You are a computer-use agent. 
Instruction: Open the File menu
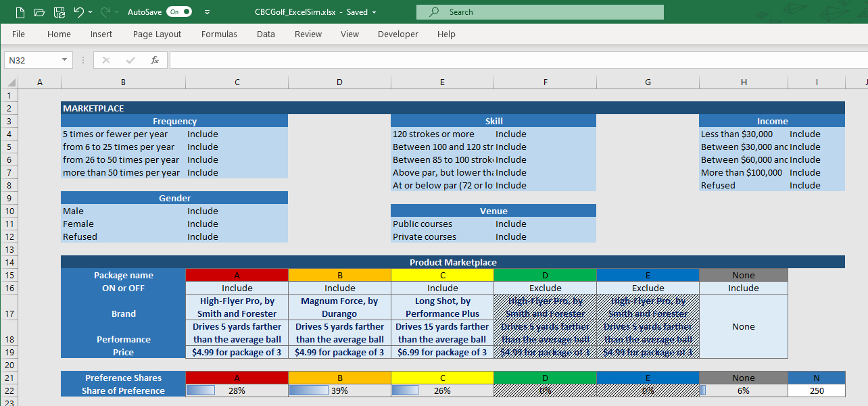pyautogui.click(x=18, y=34)
